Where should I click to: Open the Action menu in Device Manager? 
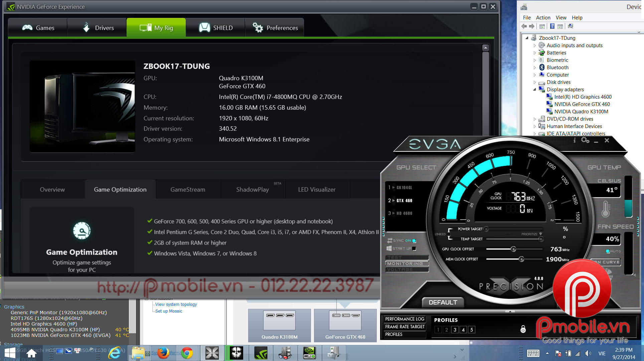(543, 18)
